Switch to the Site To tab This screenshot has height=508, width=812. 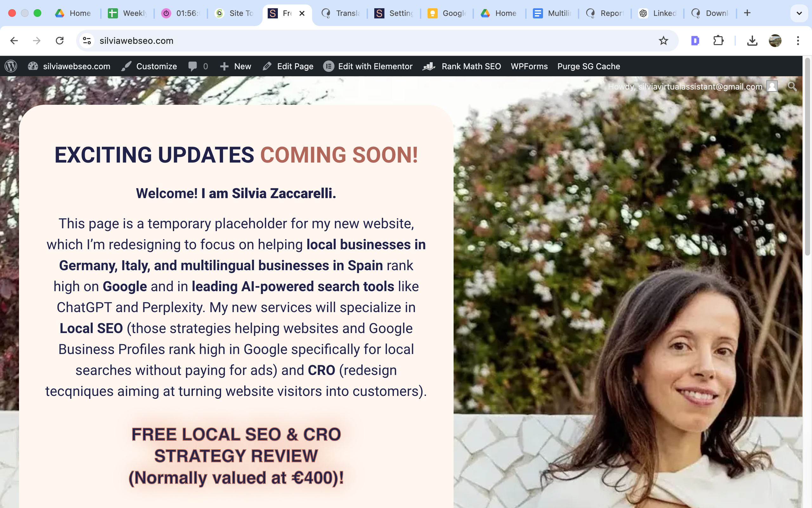click(x=234, y=13)
